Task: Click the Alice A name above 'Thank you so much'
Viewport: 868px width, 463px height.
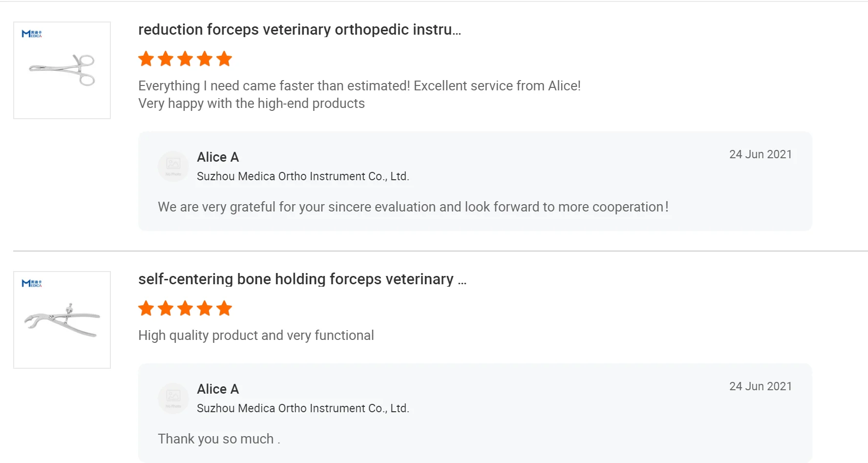Action: pyautogui.click(x=218, y=389)
